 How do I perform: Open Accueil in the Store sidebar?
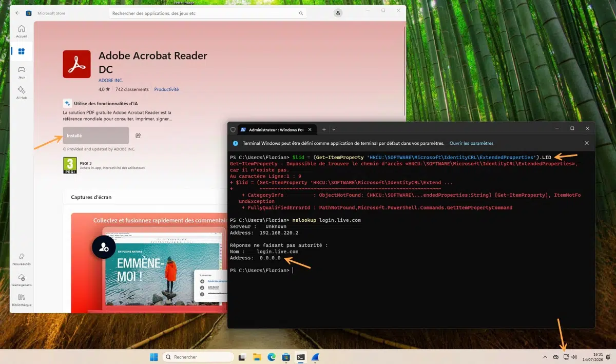(22, 31)
